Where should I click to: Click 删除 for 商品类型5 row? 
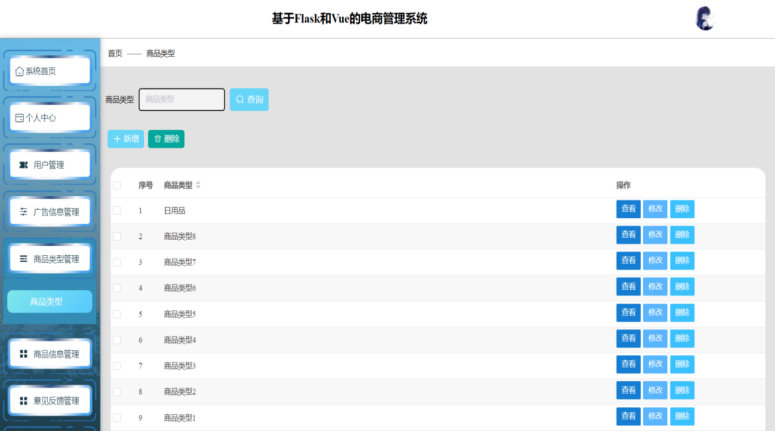(682, 312)
